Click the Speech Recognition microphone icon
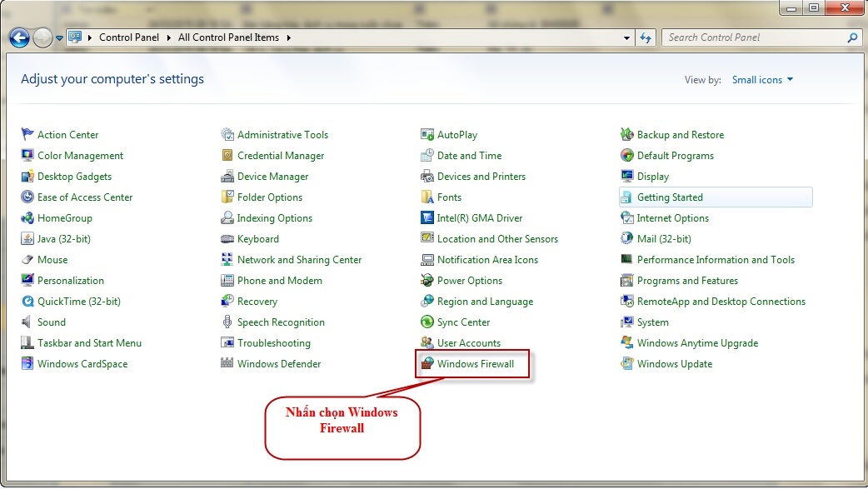 click(227, 322)
